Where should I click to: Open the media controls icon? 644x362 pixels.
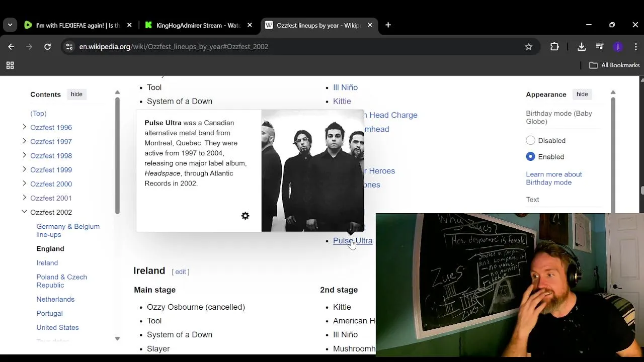(x=599, y=47)
